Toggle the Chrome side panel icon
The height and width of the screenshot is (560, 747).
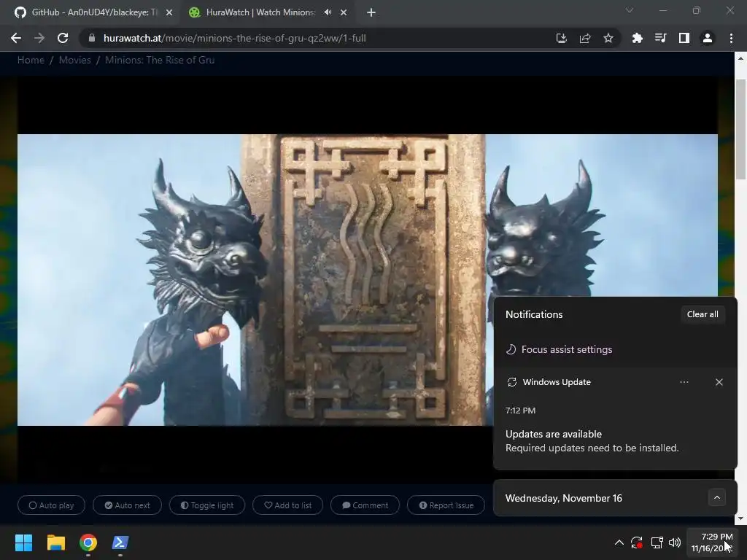[x=684, y=38]
